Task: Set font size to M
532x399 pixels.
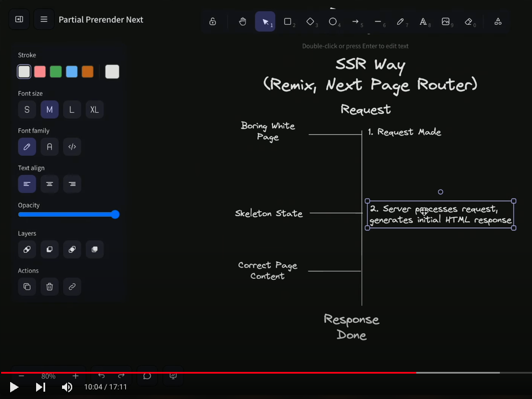Action: tap(50, 109)
